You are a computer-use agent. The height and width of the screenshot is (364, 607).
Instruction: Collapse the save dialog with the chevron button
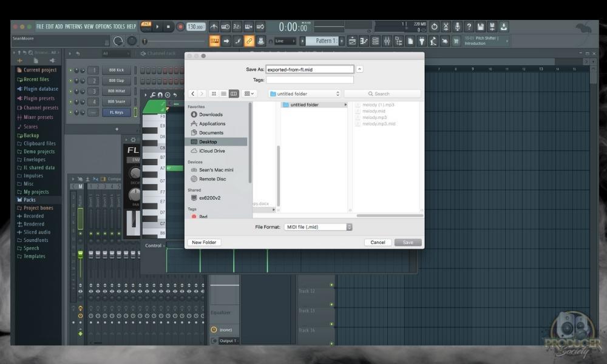pyautogui.click(x=359, y=69)
